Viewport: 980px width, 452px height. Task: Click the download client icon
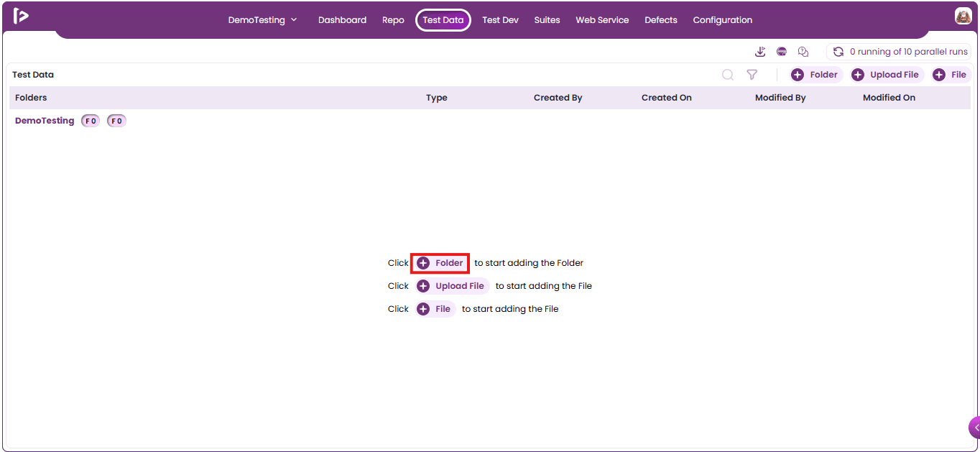point(760,52)
